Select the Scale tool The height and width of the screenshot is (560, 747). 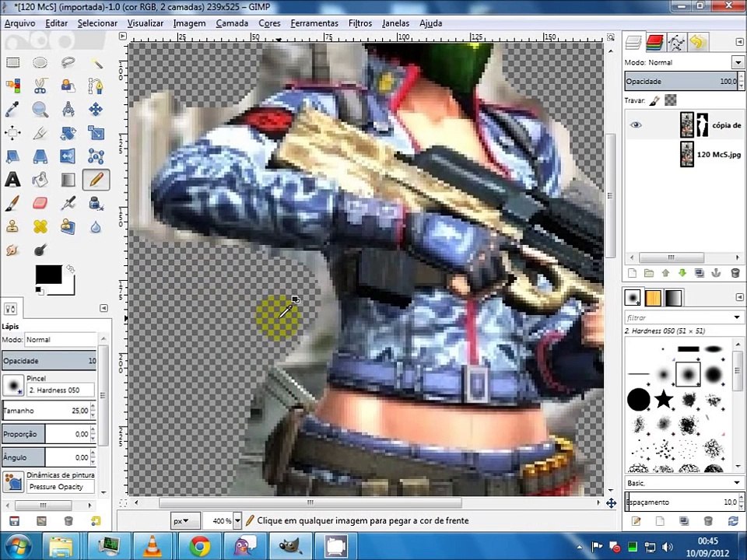click(x=96, y=133)
